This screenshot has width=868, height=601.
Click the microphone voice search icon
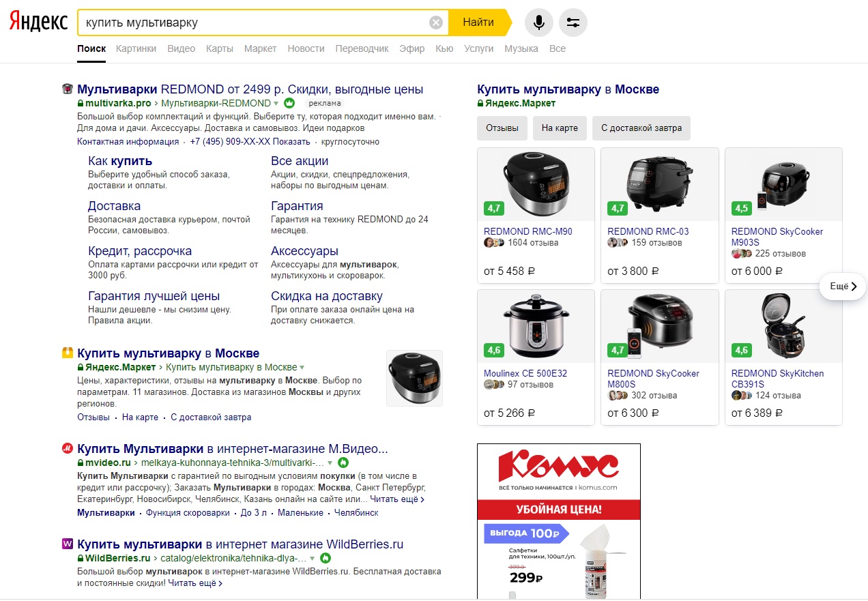tap(538, 23)
